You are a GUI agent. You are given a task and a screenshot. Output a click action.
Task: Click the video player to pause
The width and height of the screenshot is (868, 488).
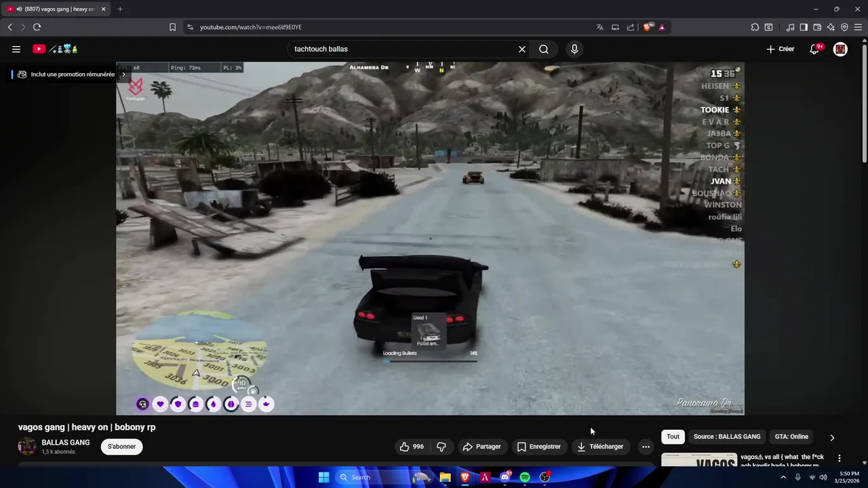click(430, 238)
